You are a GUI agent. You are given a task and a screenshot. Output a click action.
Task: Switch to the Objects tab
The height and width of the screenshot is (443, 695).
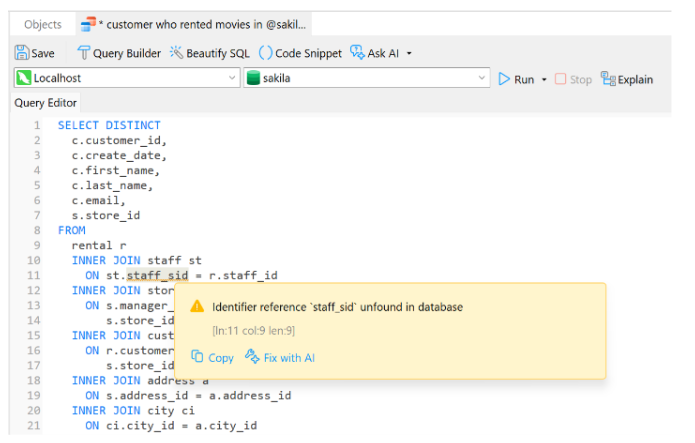43,24
